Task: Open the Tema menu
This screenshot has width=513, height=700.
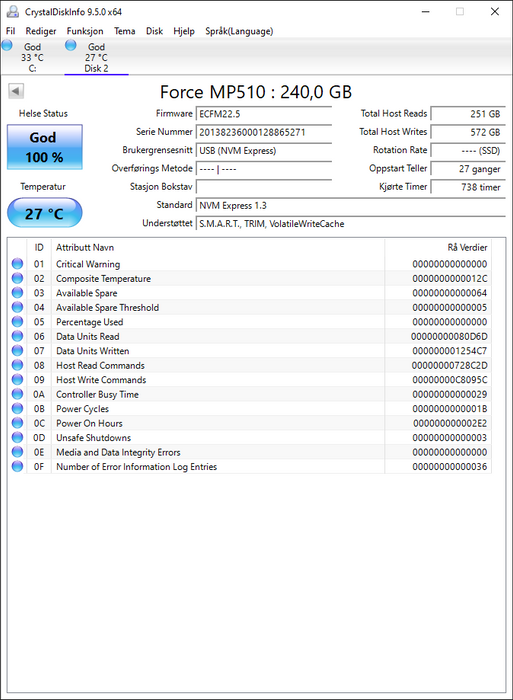Action: [x=125, y=31]
